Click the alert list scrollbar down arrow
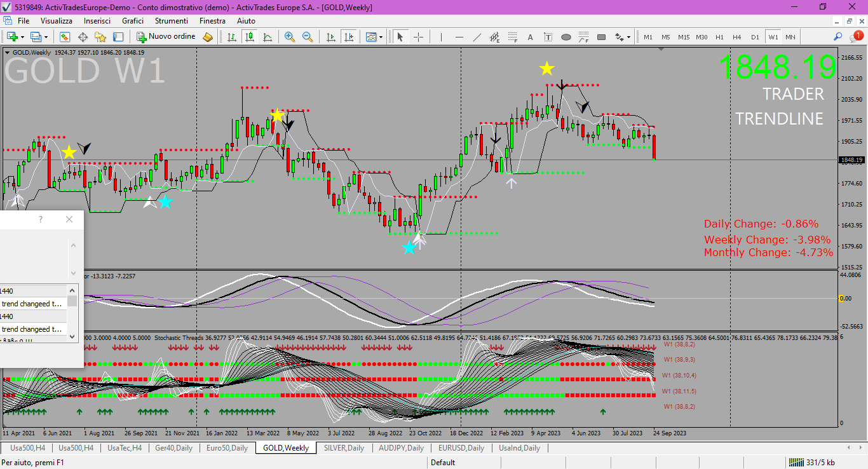The width and height of the screenshot is (868, 469). pyautogui.click(x=72, y=336)
